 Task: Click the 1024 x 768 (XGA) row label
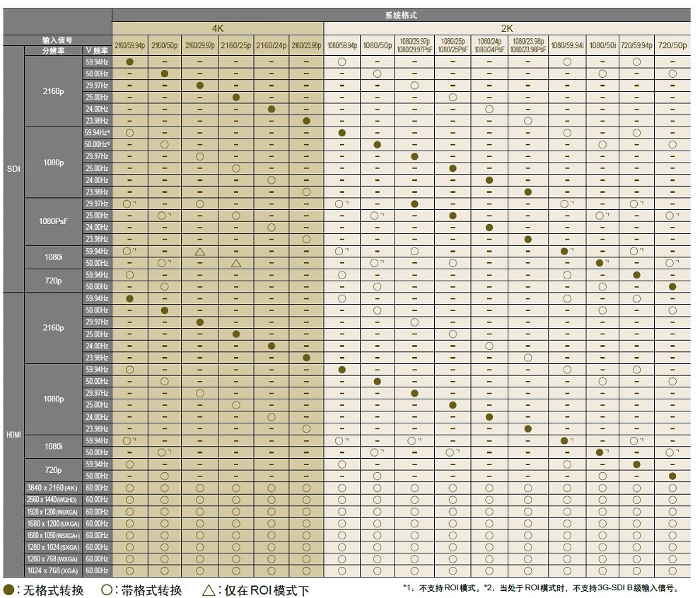click(52, 570)
